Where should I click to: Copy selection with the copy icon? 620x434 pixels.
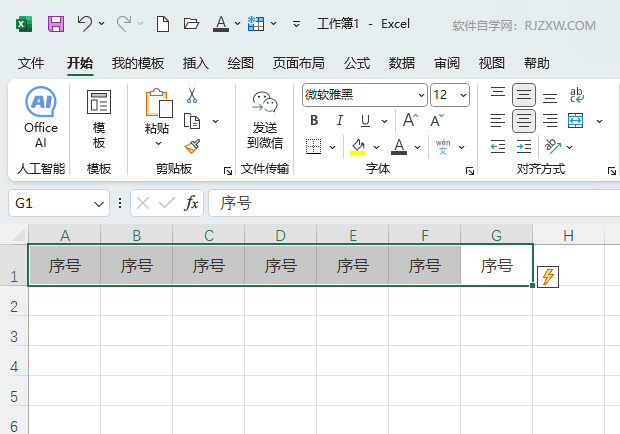pos(192,121)
